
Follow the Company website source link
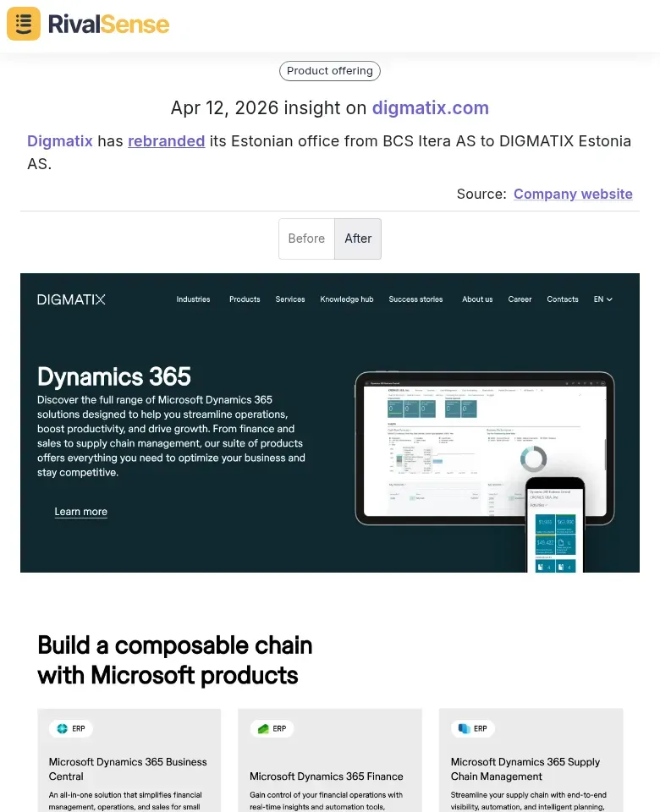pyautogui.click(x=573, y=194)
